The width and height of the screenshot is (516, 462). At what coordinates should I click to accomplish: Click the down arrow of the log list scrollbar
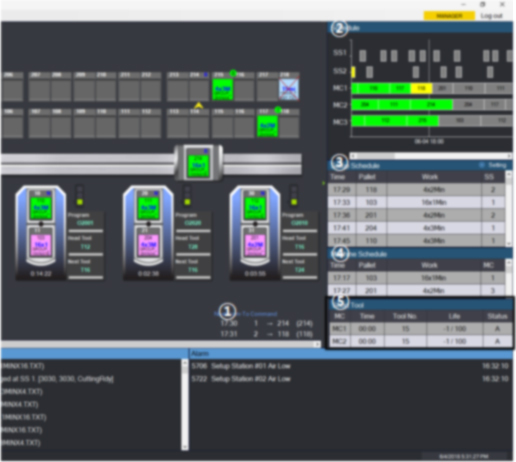185,447
